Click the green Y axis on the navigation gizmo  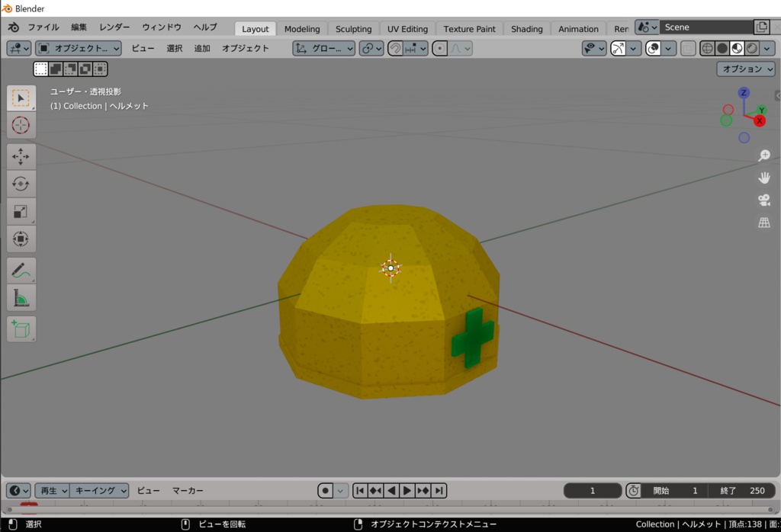(x=761, y=110)
